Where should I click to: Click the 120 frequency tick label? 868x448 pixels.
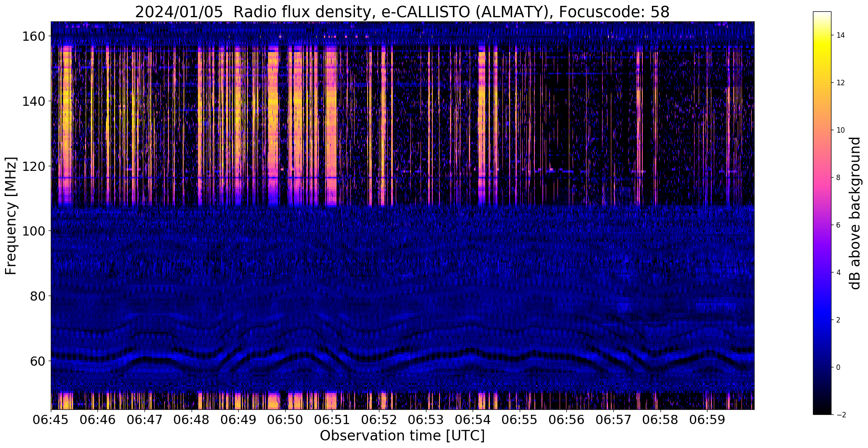33,166
